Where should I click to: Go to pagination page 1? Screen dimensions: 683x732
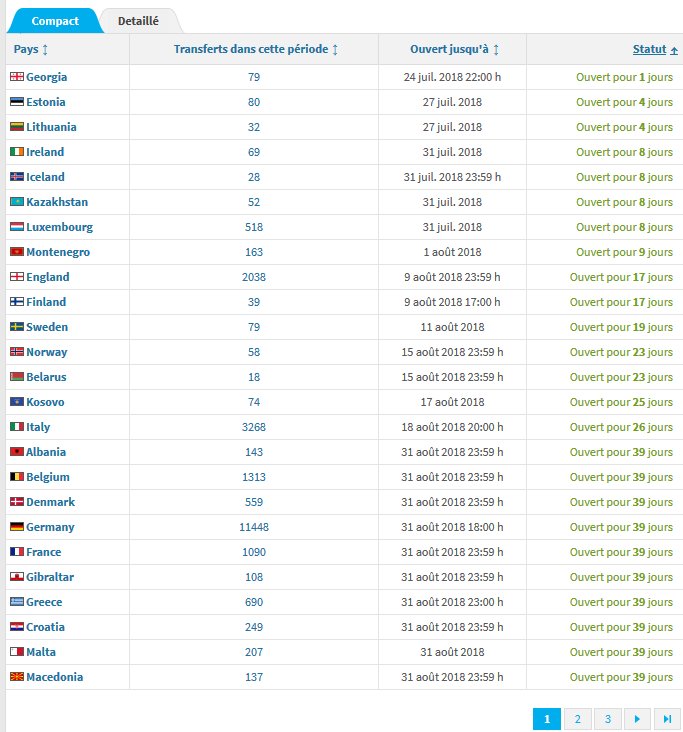(x=547, y=719)
